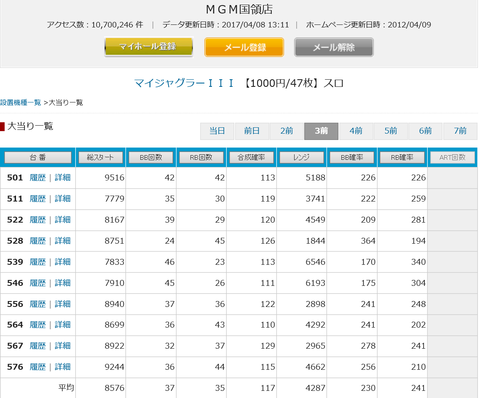Open 履歴 for machine 576
The width and height of the screenshot is (480, 398).
coord(38,367)
